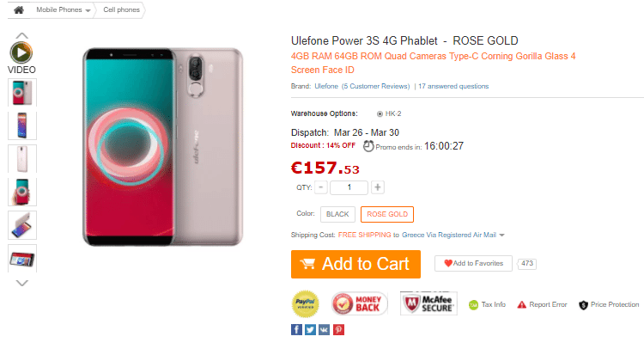The width and height of the screenshot is (644, 361).
Task: Share on Pinterest icon
Action: click(x=338, y=329)
